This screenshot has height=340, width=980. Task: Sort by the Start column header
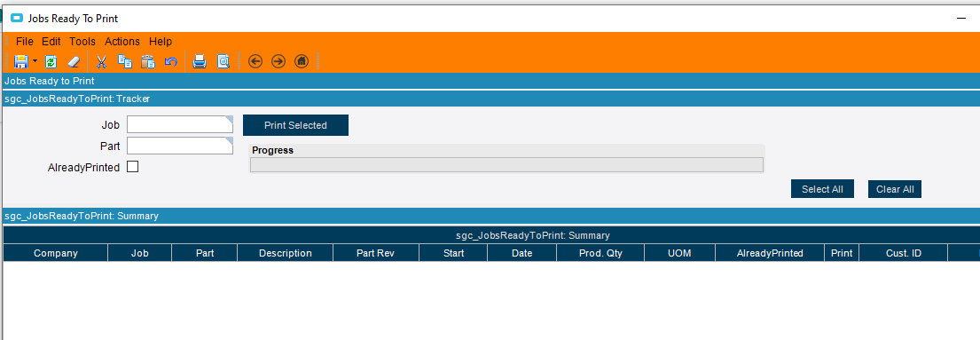click(453, 253)
